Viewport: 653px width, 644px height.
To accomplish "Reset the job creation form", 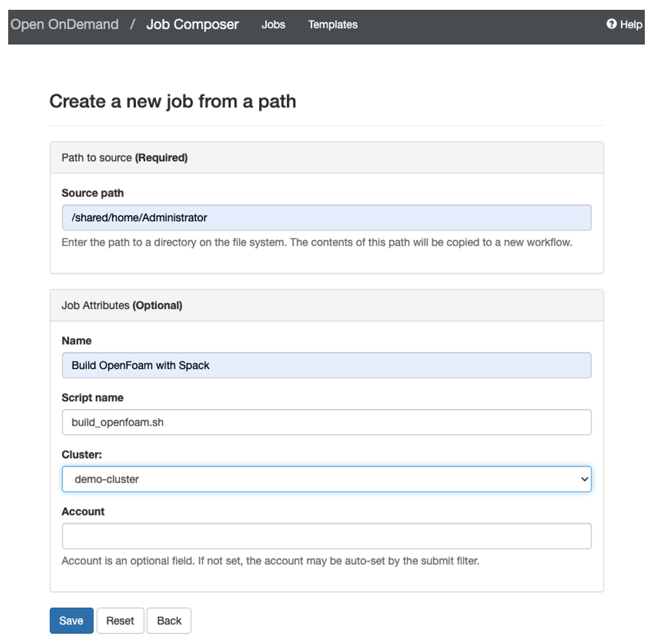I will pyautogui.click(x=120, y=620).
